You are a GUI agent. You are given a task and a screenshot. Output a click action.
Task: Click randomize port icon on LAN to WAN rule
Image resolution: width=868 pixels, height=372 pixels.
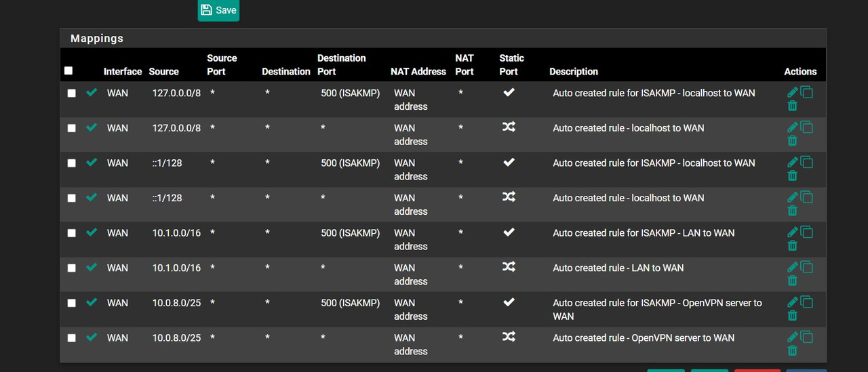[509, 267]
